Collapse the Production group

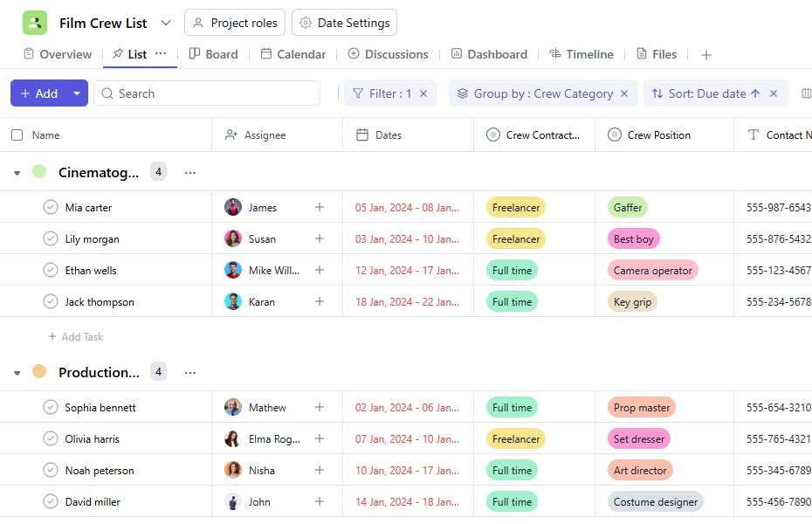pos(17,373)
